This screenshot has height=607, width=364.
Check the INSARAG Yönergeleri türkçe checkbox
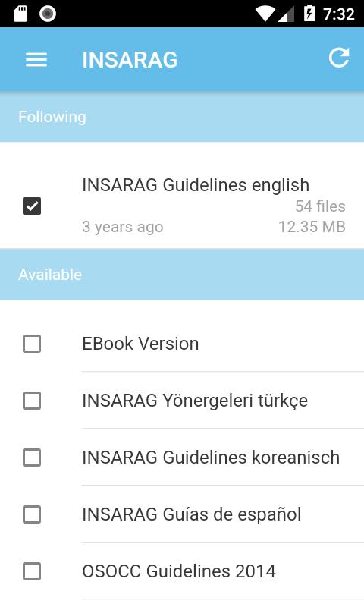pos(32,401)
